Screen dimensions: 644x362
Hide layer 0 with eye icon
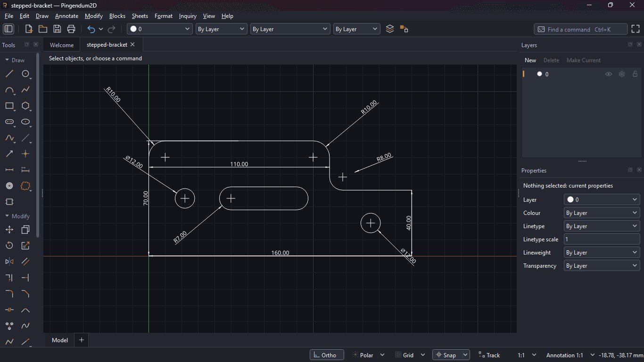pos(609,74)
